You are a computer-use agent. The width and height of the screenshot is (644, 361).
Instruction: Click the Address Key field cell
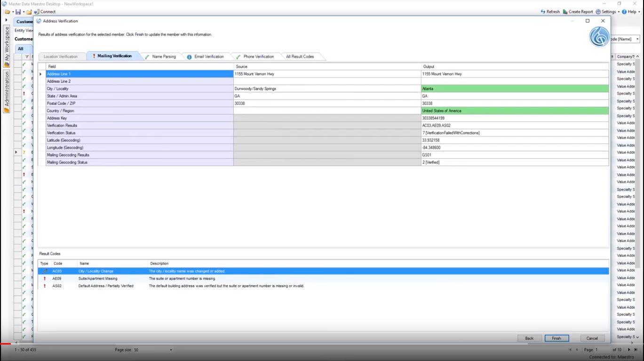tap(139, 118)
